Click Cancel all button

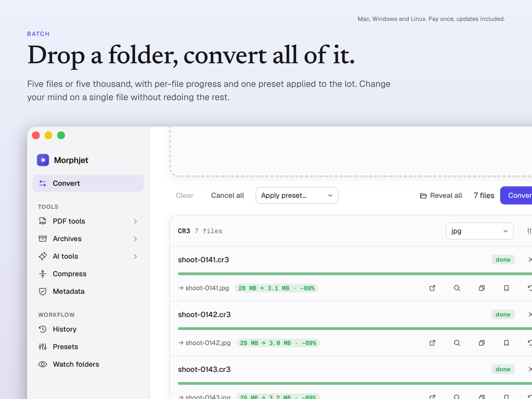click(x=228, y=195)
